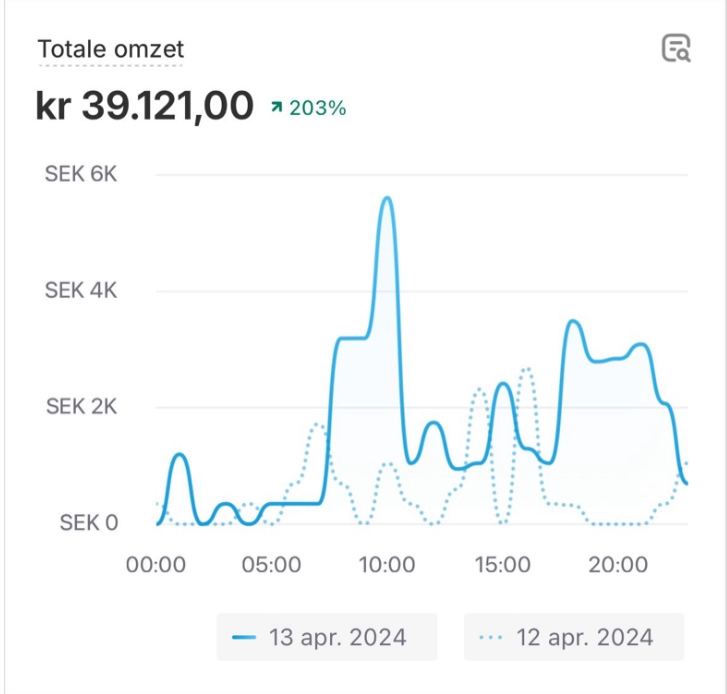
Task: Click the dotted line legend marker
Action: 491,637
